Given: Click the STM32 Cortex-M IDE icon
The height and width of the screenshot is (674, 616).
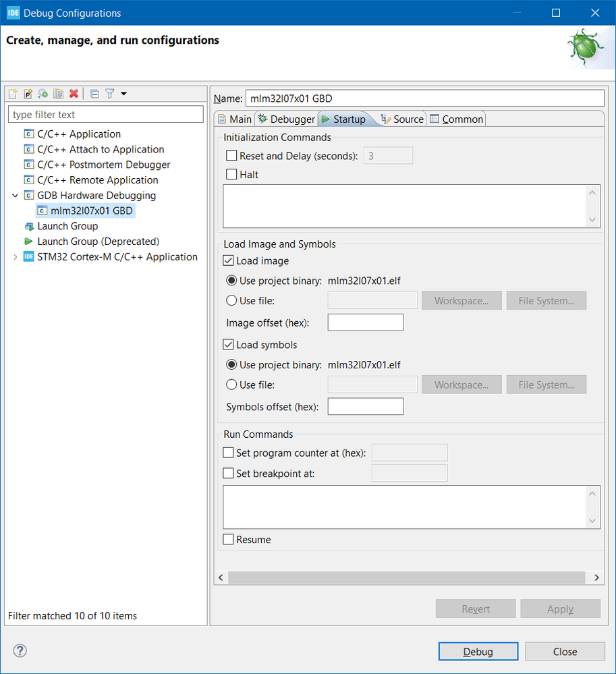Looking at the screenshot, I should (x=28, y=256).
